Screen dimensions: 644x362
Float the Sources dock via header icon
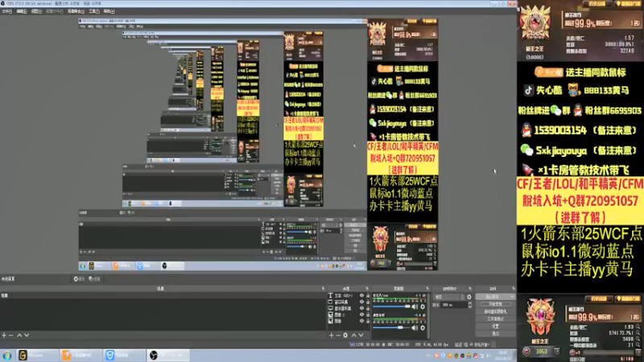(x=367, y=288)
